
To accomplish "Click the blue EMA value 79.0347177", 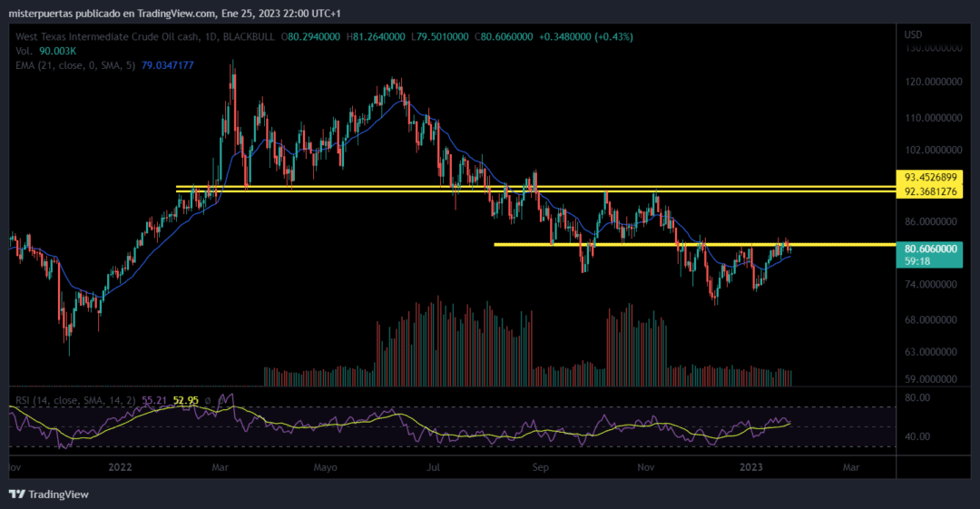I will coord(168,65).
